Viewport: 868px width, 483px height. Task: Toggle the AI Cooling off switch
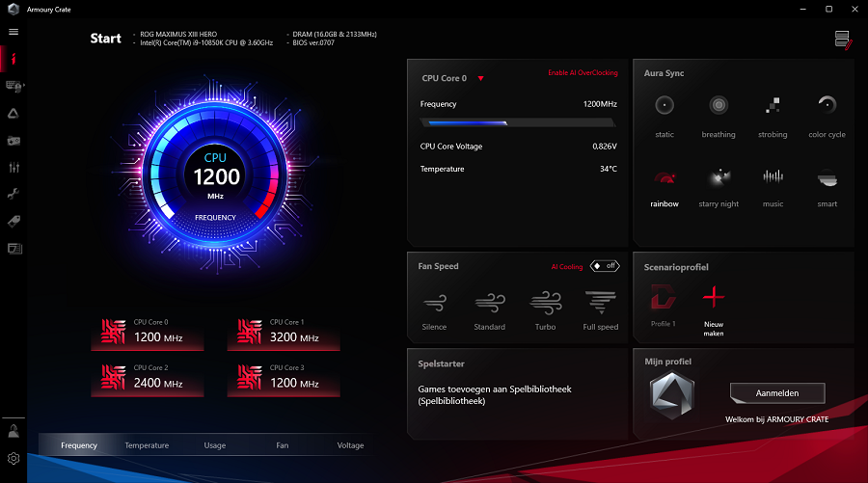click(605, 266)
